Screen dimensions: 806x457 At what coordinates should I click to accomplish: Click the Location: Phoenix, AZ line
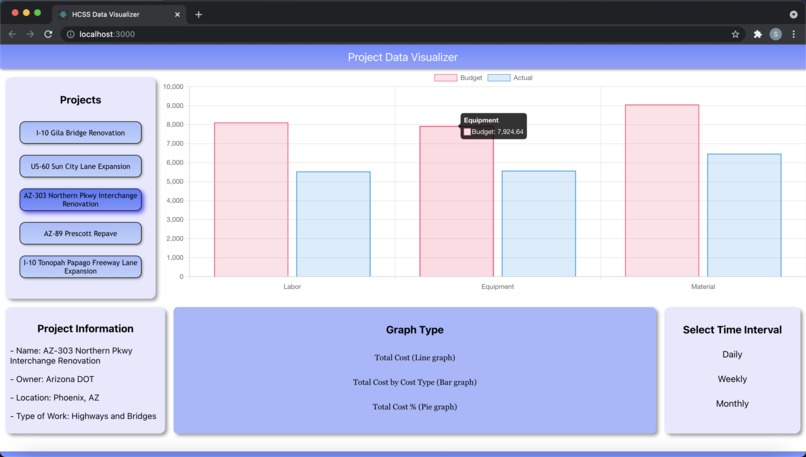54,397
